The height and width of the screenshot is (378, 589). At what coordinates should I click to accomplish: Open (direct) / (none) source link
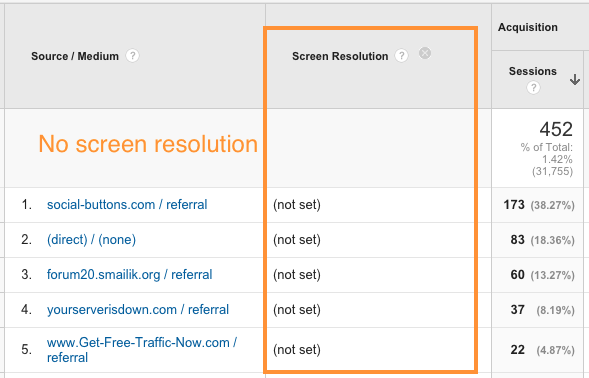91,240
